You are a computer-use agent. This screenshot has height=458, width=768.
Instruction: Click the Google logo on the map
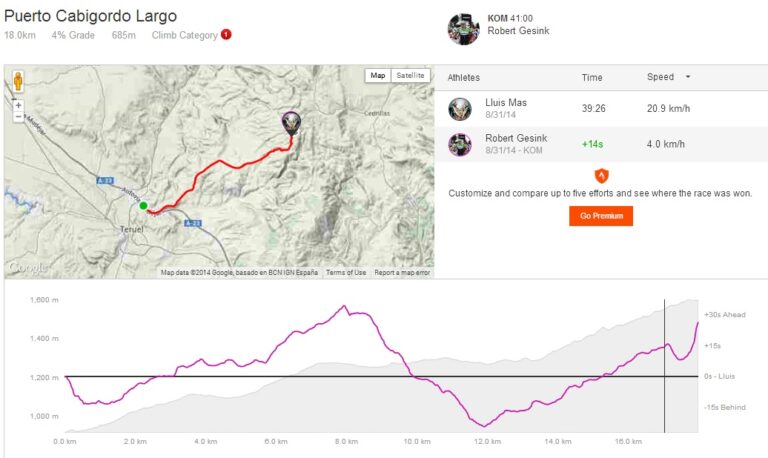[28, 268]
